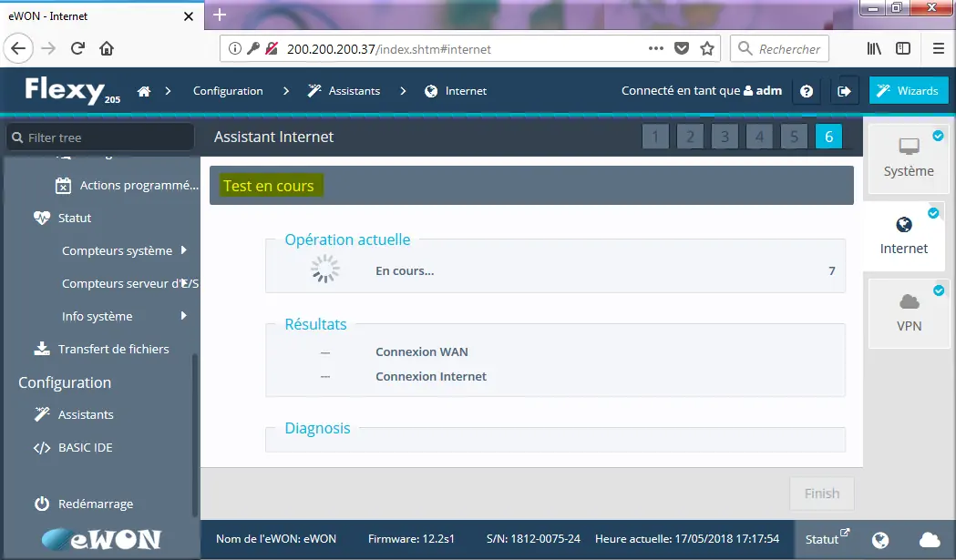Image resolution: width=956 pixels, height=560 pixels.
Task: Bookmark this page with the star icon
Action: (707, 48)
